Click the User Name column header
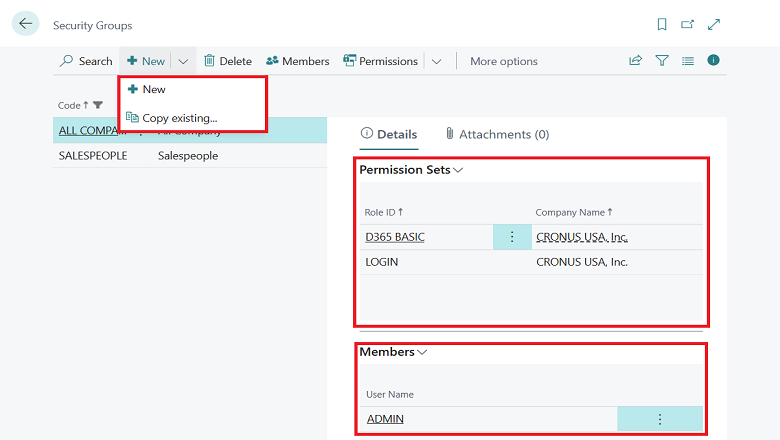This screenshot has height=440, width=780. tap(390, 394)
